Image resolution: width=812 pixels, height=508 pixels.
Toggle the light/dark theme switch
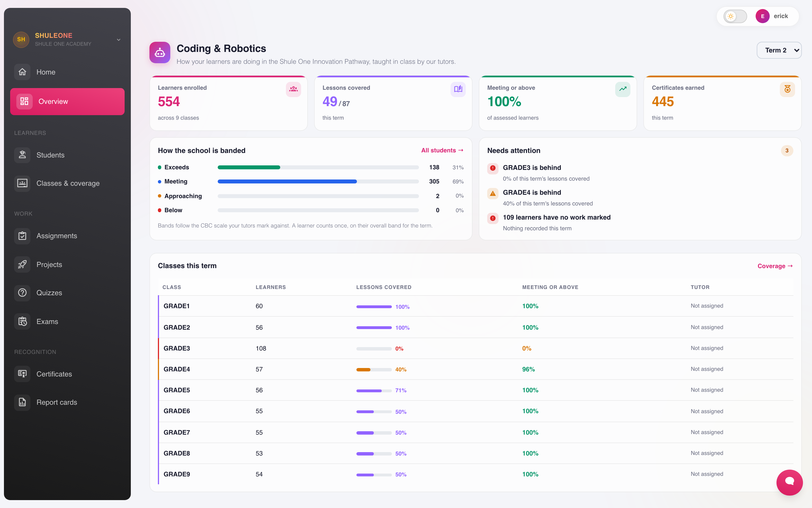[735, 16]
